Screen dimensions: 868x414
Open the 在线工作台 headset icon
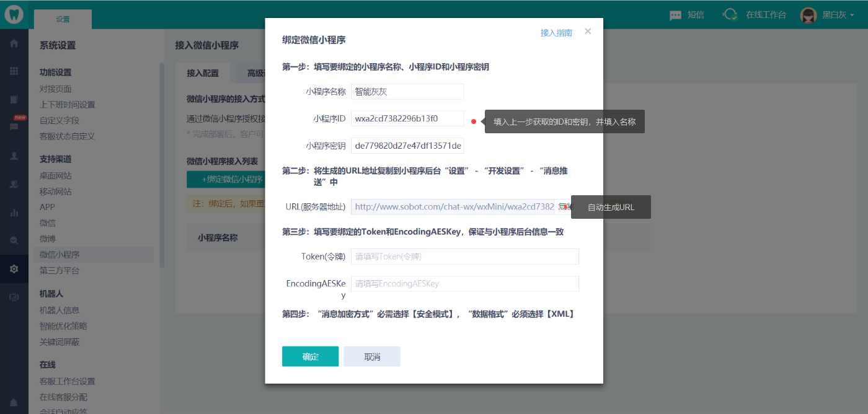(x=731, y=15)
